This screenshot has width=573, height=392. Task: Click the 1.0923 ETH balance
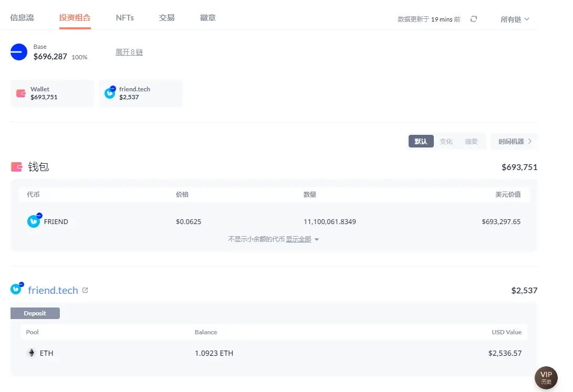(x=214, y=353)
